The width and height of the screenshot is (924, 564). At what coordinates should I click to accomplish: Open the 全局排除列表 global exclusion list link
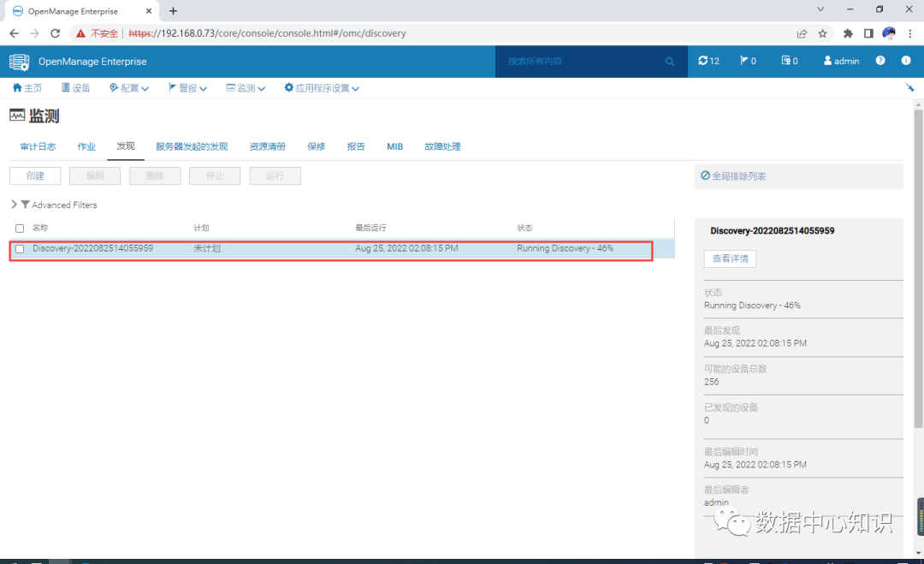pyautogui.click(x=734, y=175)
